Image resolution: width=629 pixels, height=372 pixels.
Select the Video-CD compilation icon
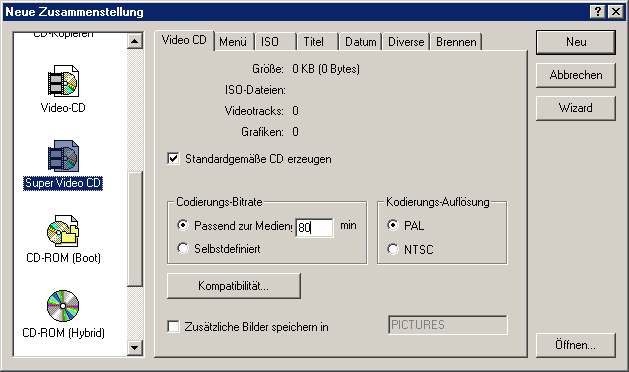(63, 81)
